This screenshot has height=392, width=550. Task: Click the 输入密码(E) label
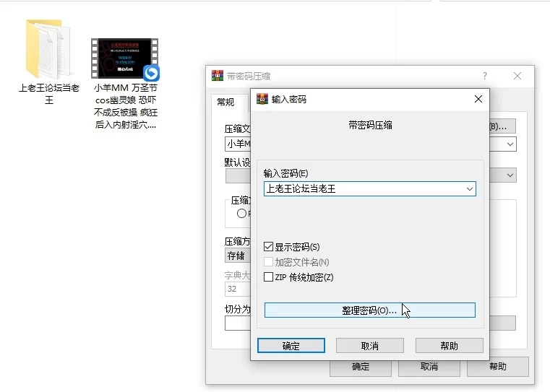[x=285, y=173]
